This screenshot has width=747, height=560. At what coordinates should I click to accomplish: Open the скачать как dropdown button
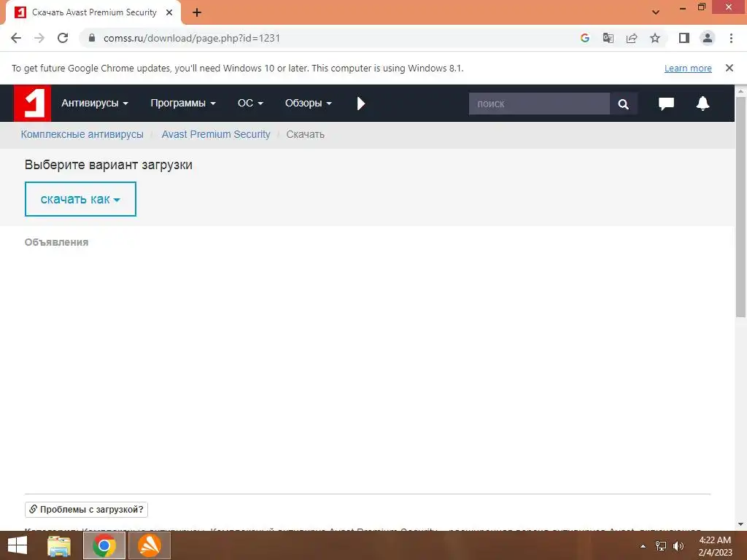[x=80, y=199]
